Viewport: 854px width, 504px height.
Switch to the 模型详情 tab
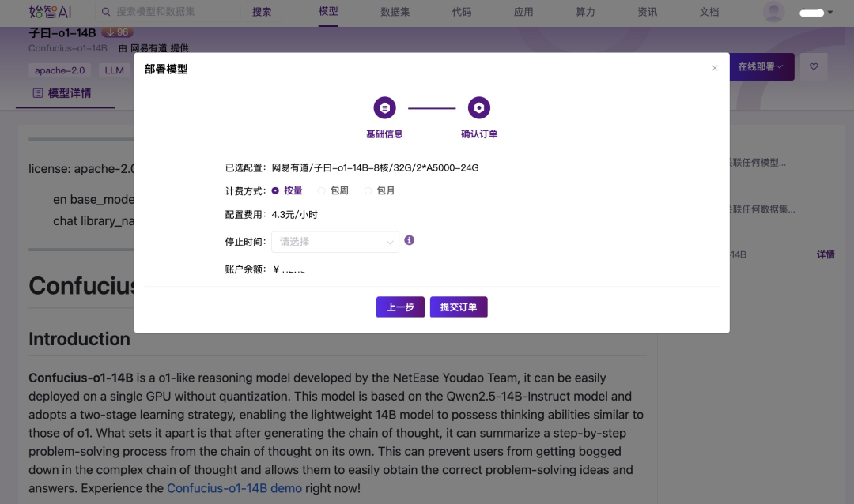pos(65,93)
